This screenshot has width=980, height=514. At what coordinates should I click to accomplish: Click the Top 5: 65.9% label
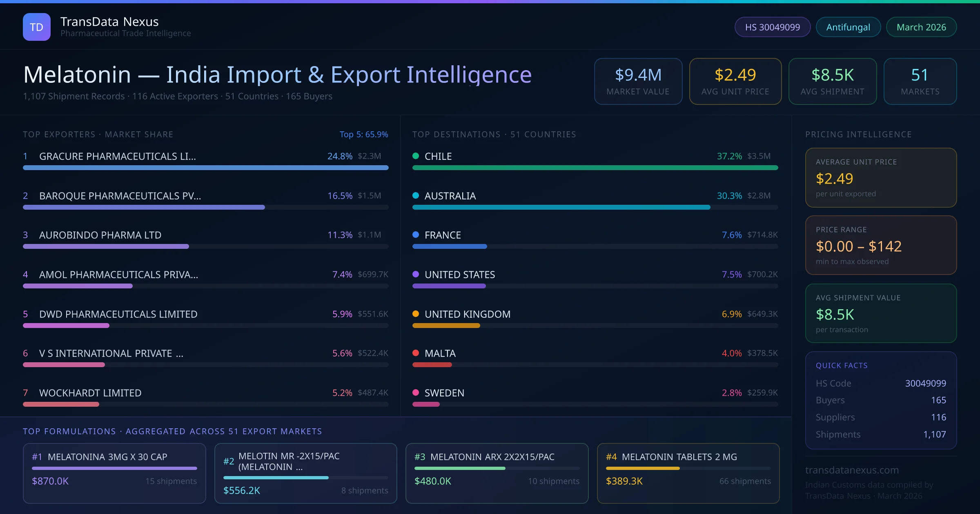[363, 134]
